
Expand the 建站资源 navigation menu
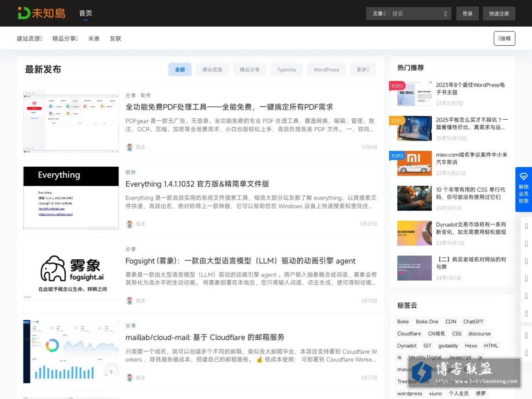pyautogui.click(x=29, y=39)
